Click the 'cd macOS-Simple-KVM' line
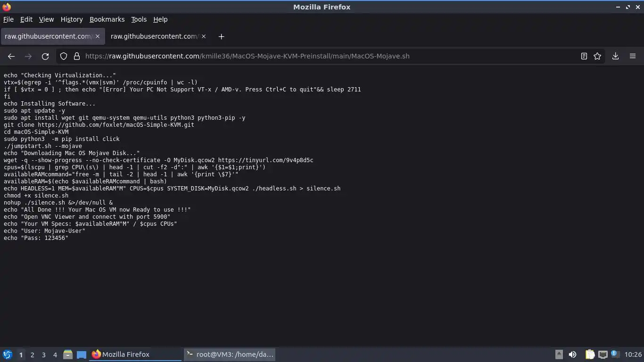Screen dimensions: 644x362 (36, 132)
